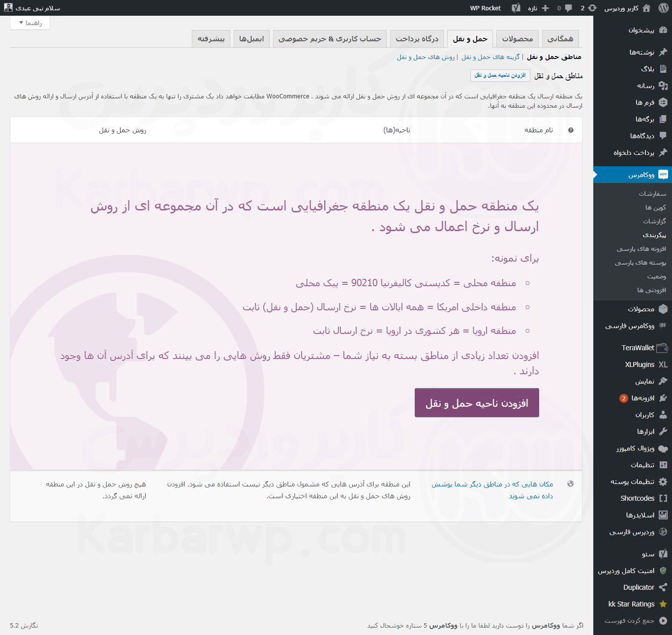672x635 pixels.
Task: Click the کاربران user icon
Action: point(663,415)
